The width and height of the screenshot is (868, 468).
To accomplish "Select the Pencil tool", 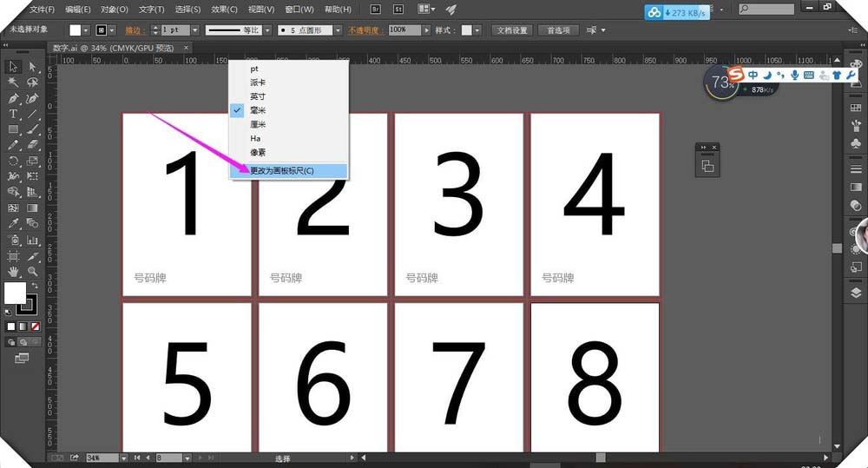I will (x=13, y=145).
